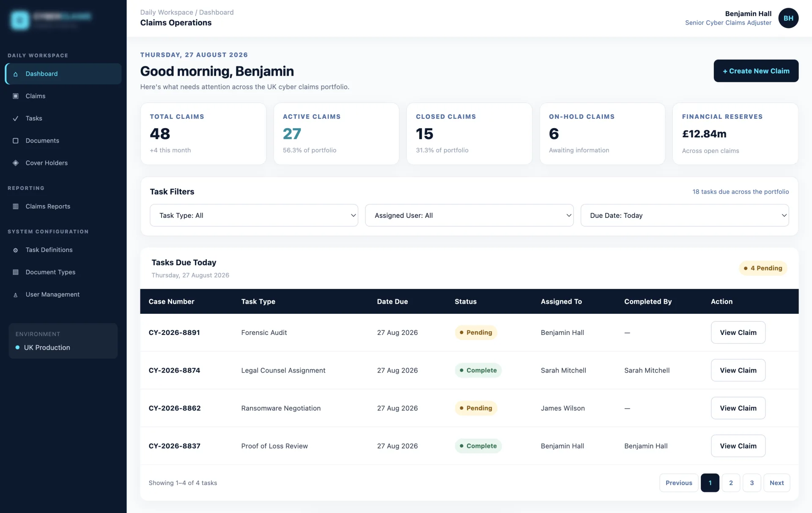Image resolution: width=812 pixels, height=513 pixels.
Task: Click Legal Counsel Assignment cell
Action: pyautogui.click(x=283, y=370)
